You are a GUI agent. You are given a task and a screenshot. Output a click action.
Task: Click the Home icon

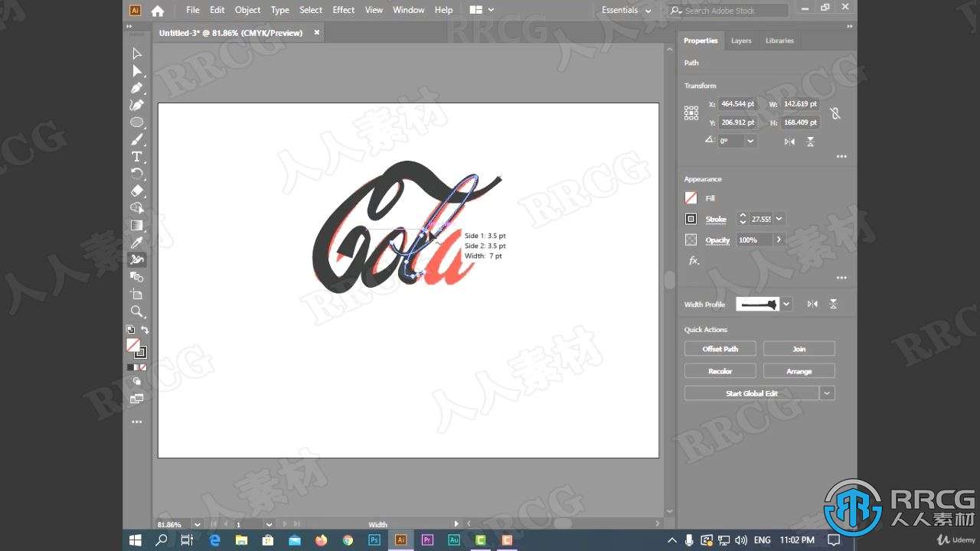pyautogui.click(x=158, y=11)
